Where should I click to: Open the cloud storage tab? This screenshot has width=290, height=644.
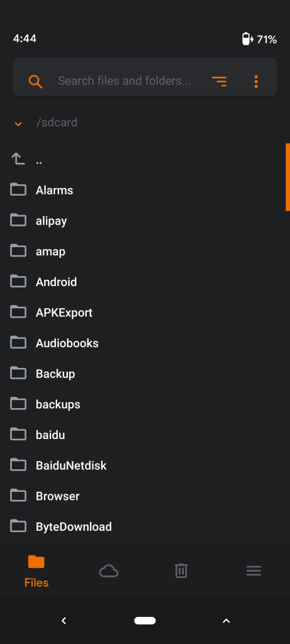tap(109, 571)
